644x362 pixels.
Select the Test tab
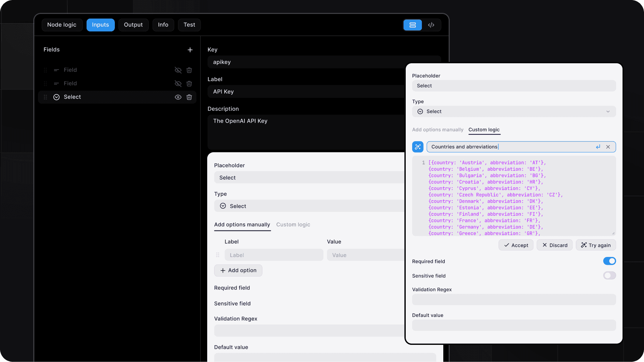click(189, 25)
